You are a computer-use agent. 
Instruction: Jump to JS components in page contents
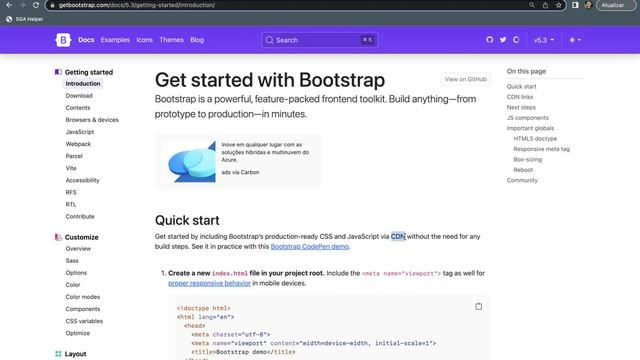click(x=527, y=118)
